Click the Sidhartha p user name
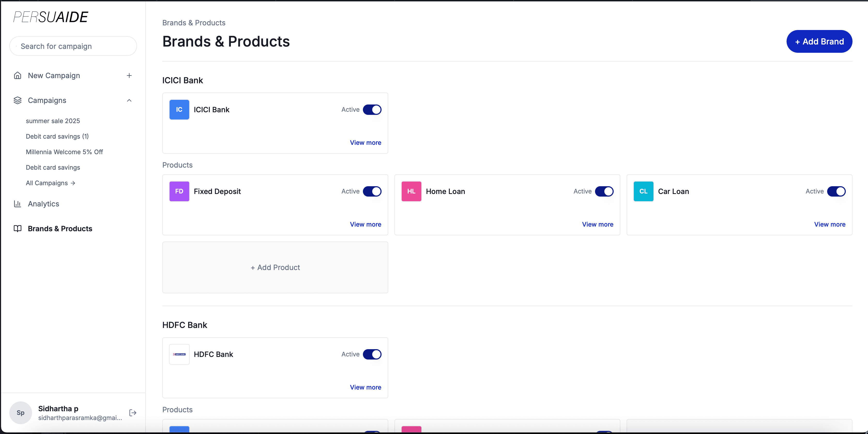Viewport: 868px width, 434px height. tap(58, 408)
